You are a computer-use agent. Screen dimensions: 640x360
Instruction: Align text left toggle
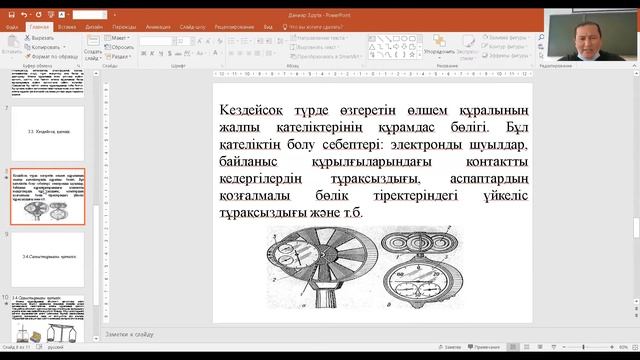click(x=231, y=53)
